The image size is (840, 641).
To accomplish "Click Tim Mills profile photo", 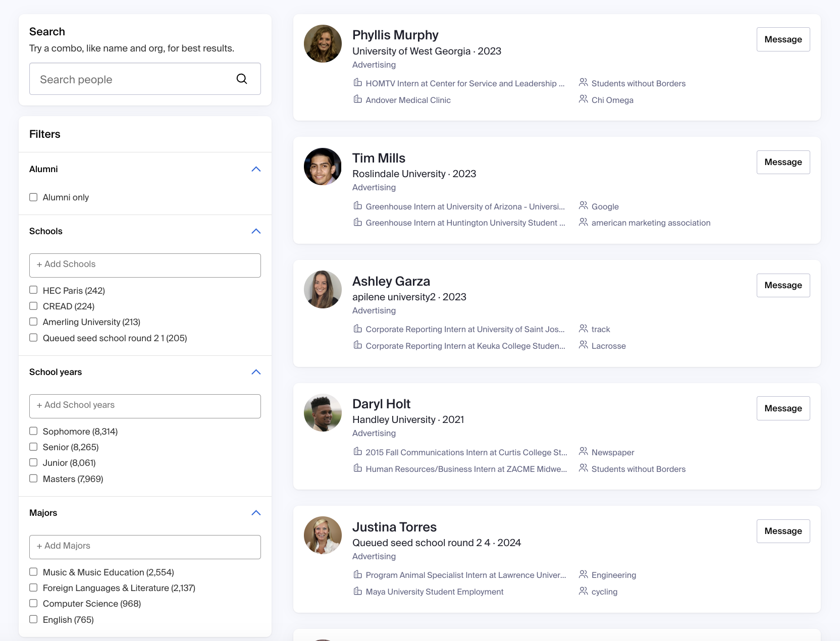I will click(x=322, y=166).
